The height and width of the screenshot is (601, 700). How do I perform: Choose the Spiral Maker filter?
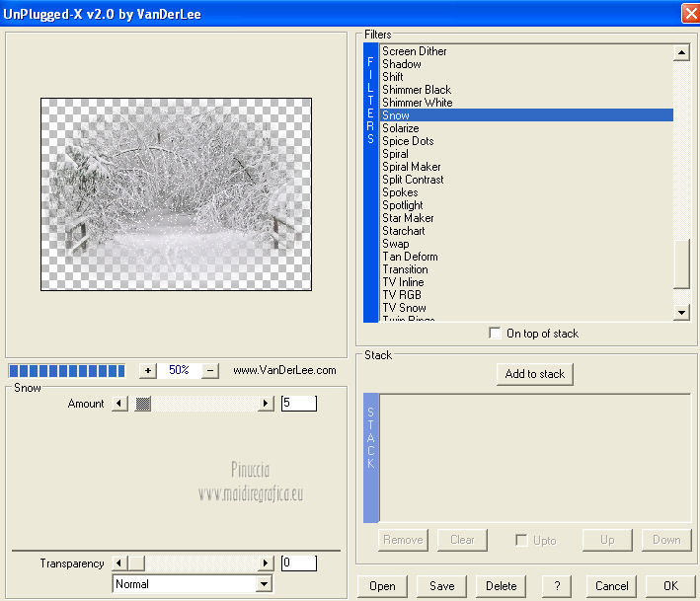click(x=526, y=167)
